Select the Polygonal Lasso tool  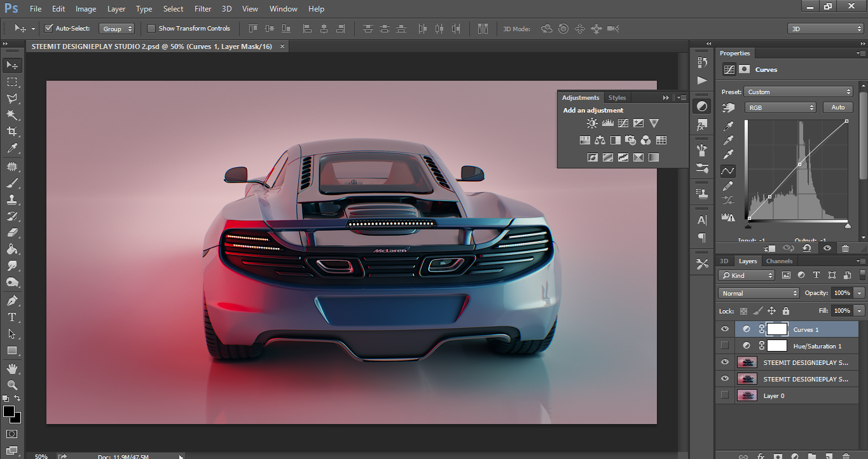click(12, 99)
